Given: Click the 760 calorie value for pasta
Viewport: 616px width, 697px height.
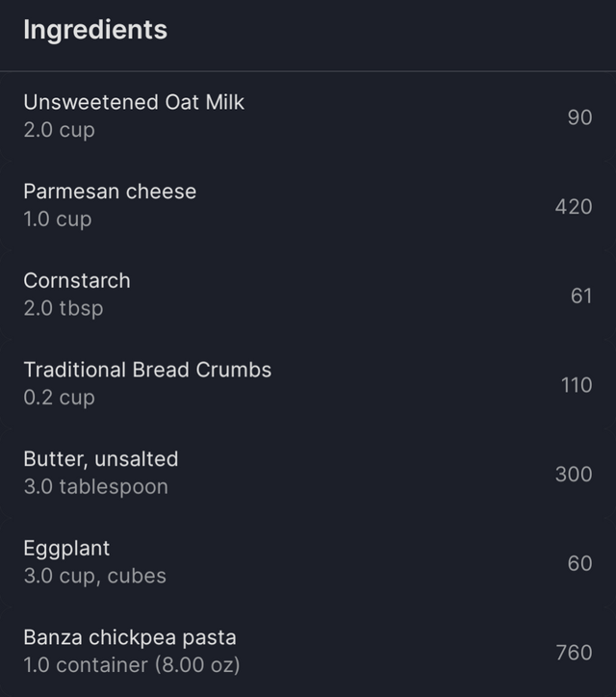Looking at the screenshot, I should (x=575, y=653).
